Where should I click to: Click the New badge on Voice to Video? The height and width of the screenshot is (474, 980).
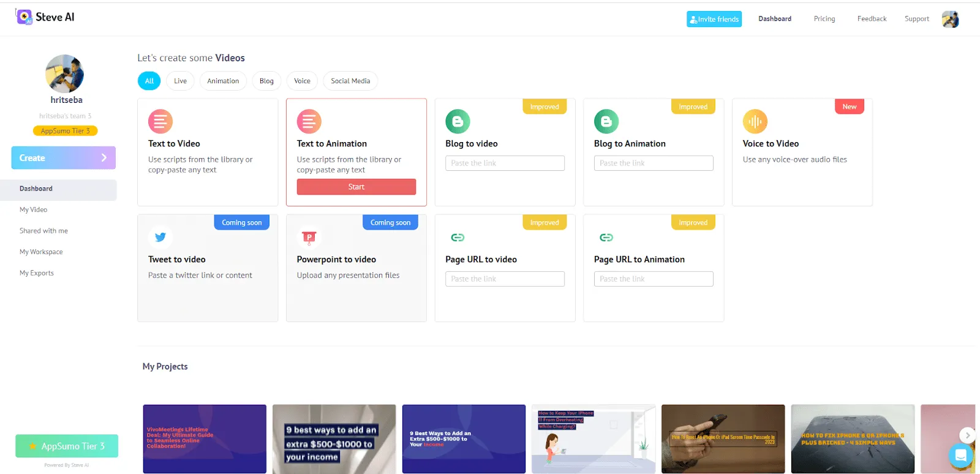pyautogui.click(x=850, y=107)
